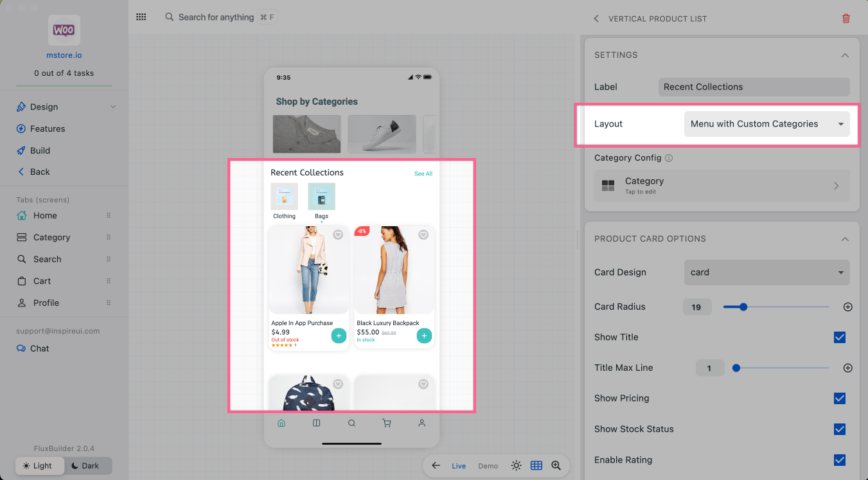Screen dimensions: 868x480
Task: Click the plus icon next to Card Radius
Action: coord(847,307)
